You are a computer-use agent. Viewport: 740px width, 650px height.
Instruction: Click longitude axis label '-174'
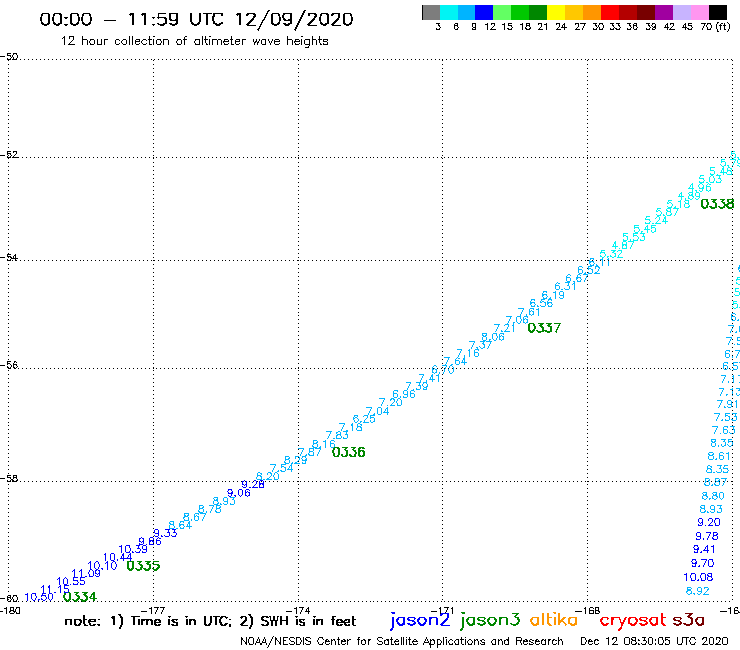pos(297,610)
